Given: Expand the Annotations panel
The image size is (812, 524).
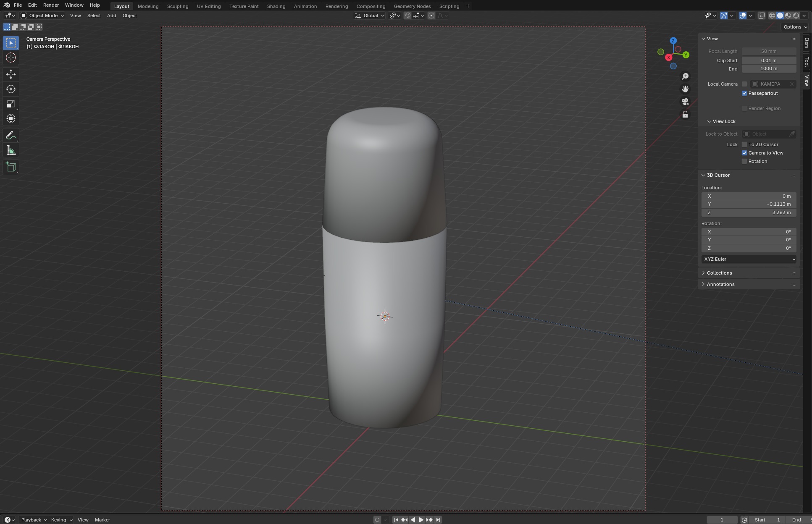Looking at the screenshot, I should [720, 284].
